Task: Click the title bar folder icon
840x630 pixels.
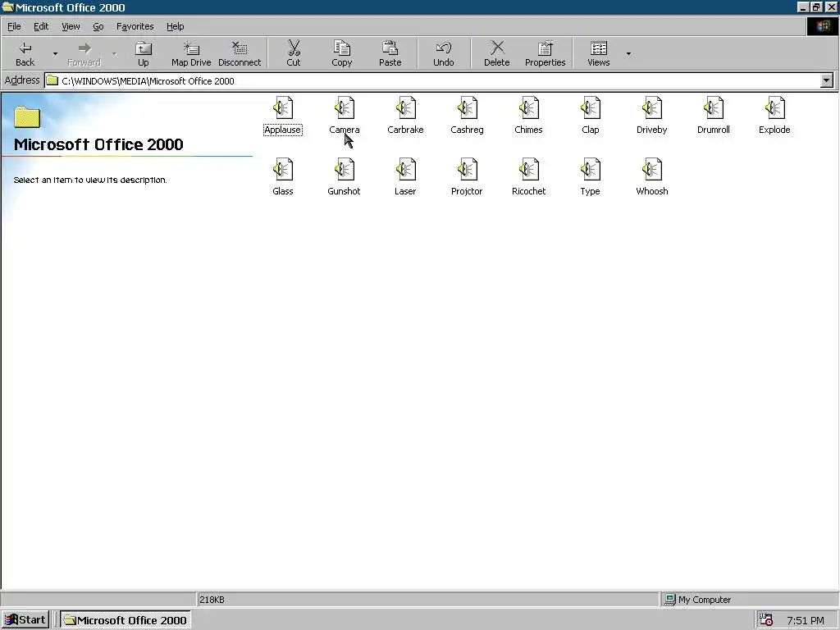Action: point(8,7)
